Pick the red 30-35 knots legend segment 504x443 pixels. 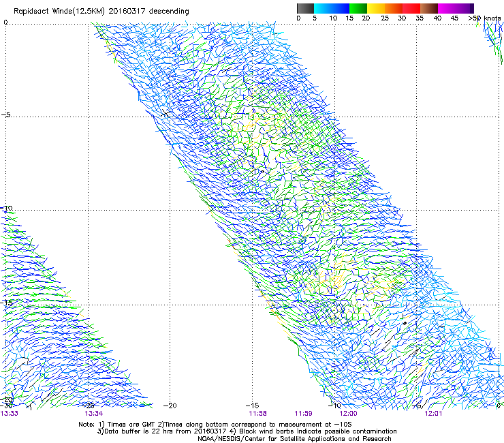(411, 8)
